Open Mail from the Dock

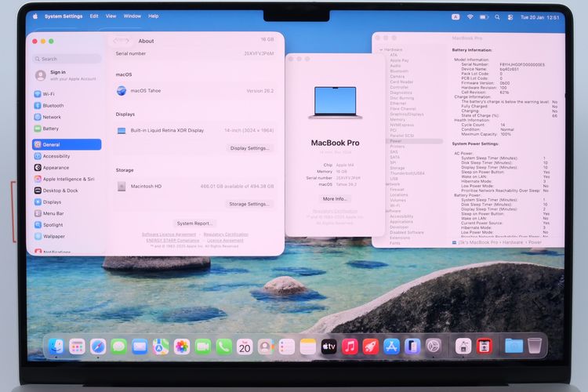click(x=140, y=347)
